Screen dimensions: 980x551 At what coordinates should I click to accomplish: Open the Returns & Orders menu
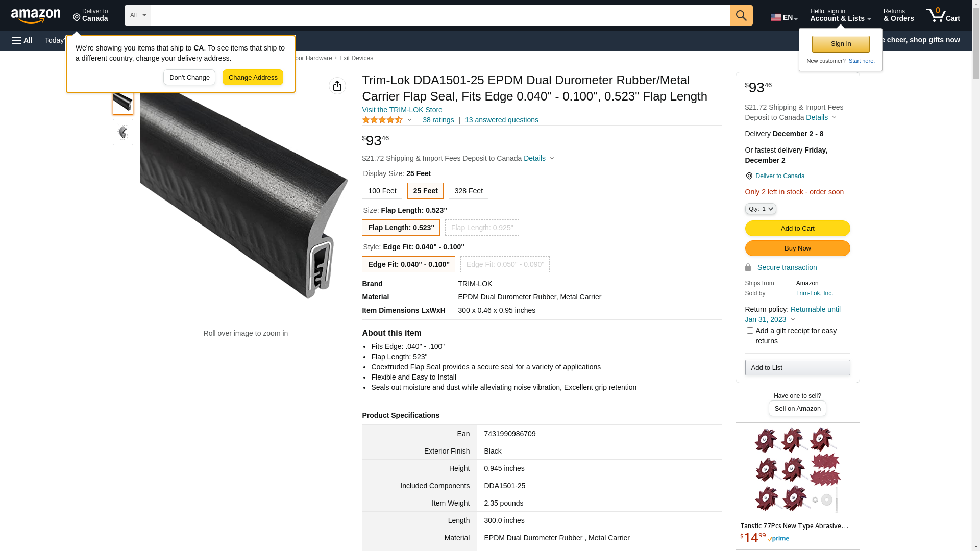click(898, 15)
